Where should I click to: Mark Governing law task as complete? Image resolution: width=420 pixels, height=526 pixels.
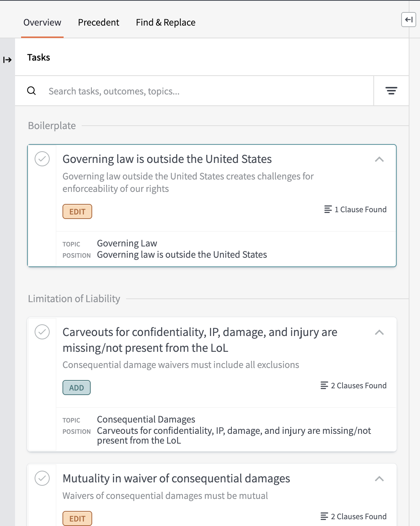(42, 159)
